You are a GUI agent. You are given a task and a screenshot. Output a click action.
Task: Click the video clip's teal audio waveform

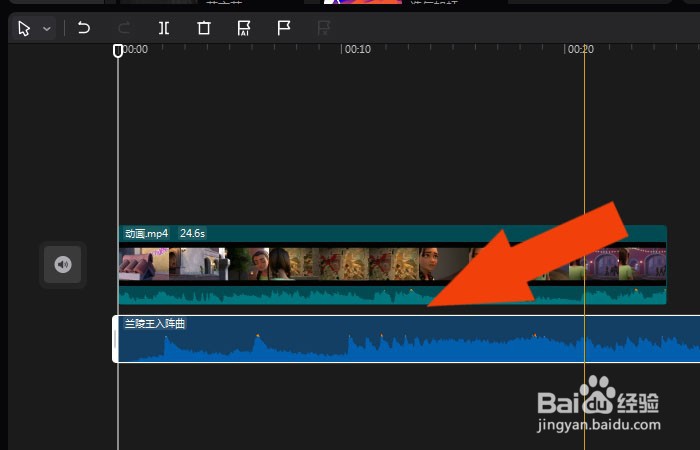tap(392, 295)
